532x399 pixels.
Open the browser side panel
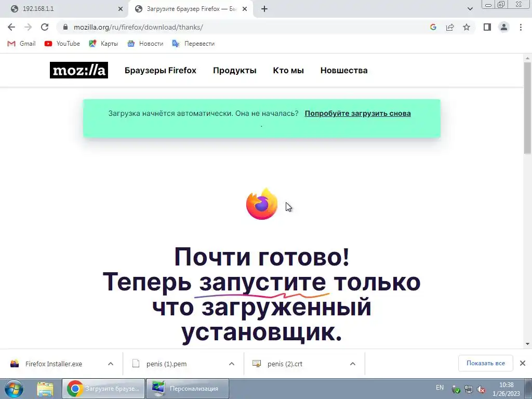click(x=487, y=27)
